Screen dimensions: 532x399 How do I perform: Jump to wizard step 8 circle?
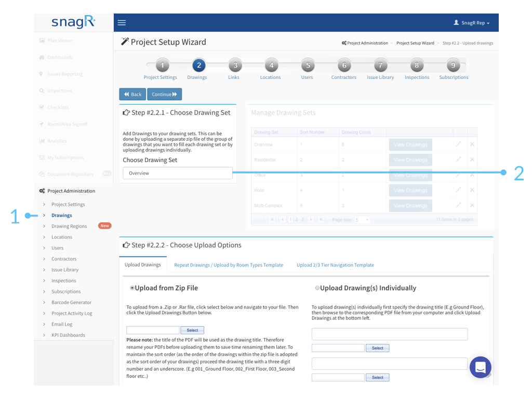[417, 65]
